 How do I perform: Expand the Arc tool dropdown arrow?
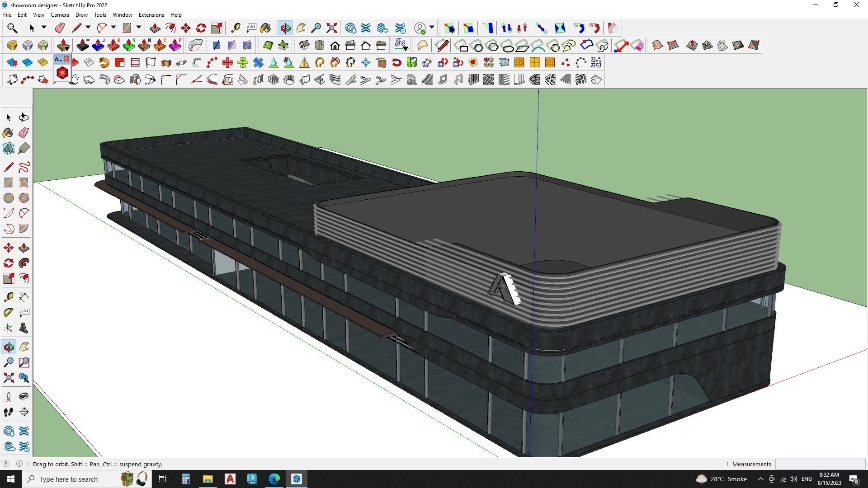(x=113, y=28)
